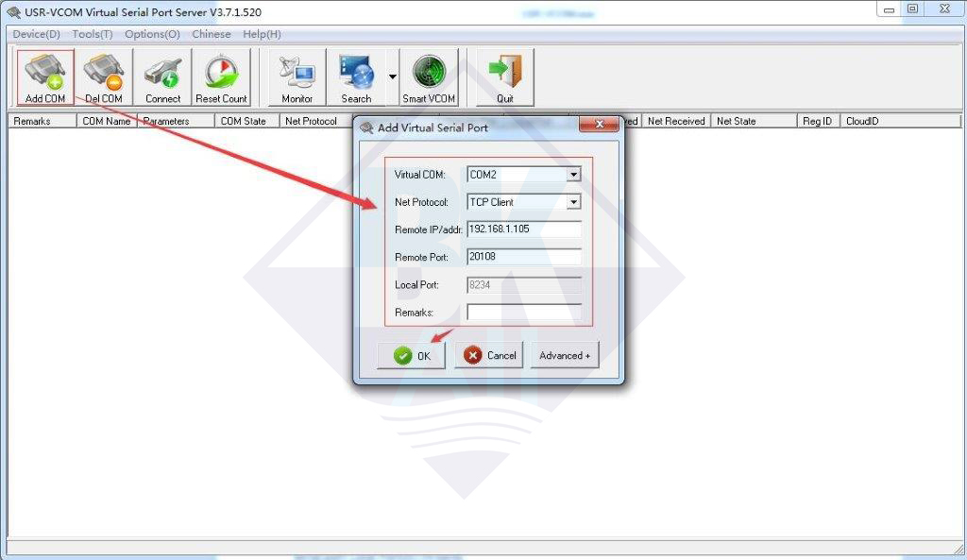
Task: Expand the Search button dropdown arrow
Action: (x=392, y=77)
